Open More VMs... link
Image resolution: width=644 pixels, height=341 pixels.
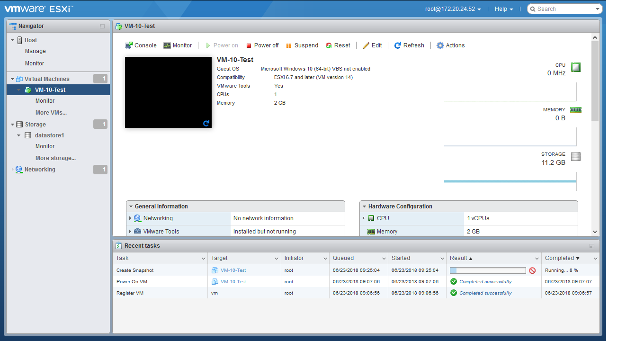[x=51, y=113]
